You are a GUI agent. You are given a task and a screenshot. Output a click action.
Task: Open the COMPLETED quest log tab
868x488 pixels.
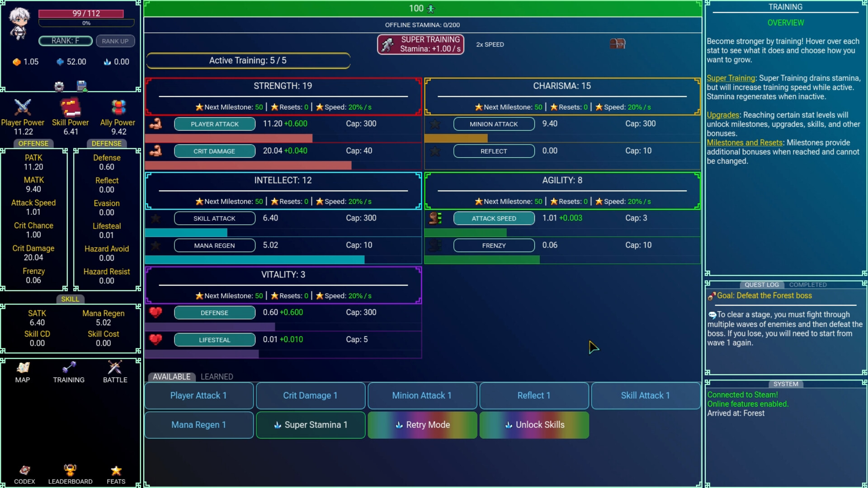[x=808, y=285]
